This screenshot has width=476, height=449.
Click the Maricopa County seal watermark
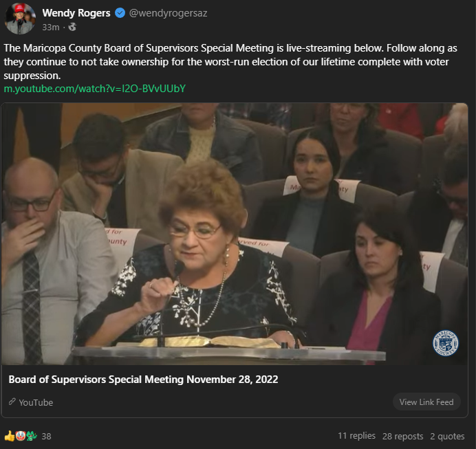click(x=445, y=343)
